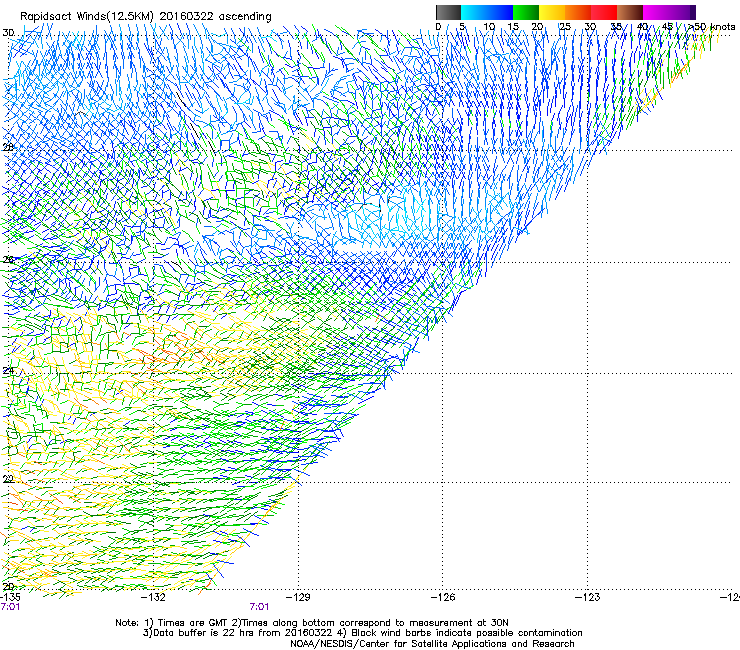Click the longitude label '-123'
The height and width of the screenshot is (650, 740).
pyautogui.click(x=588, y=597)
